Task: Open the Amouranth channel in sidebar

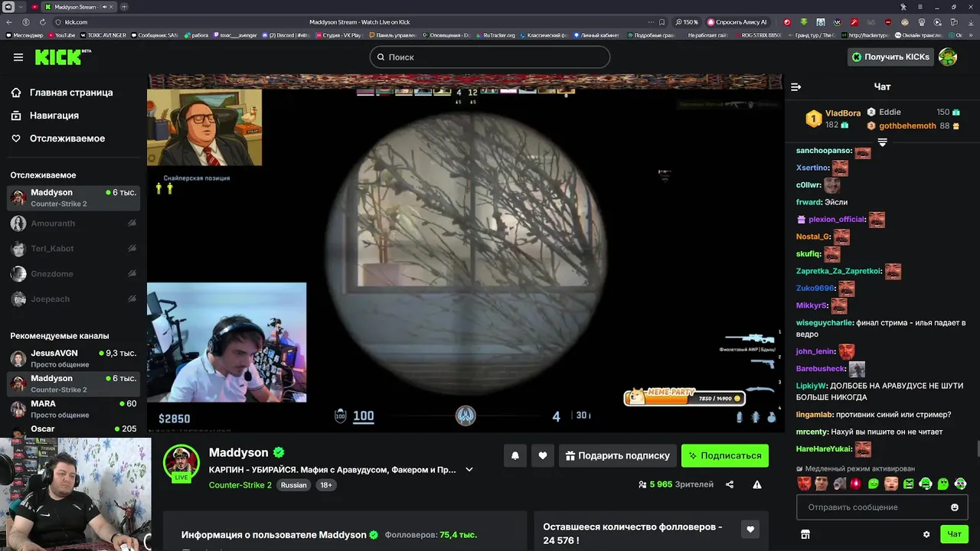Action: click(x=73, y=223)
